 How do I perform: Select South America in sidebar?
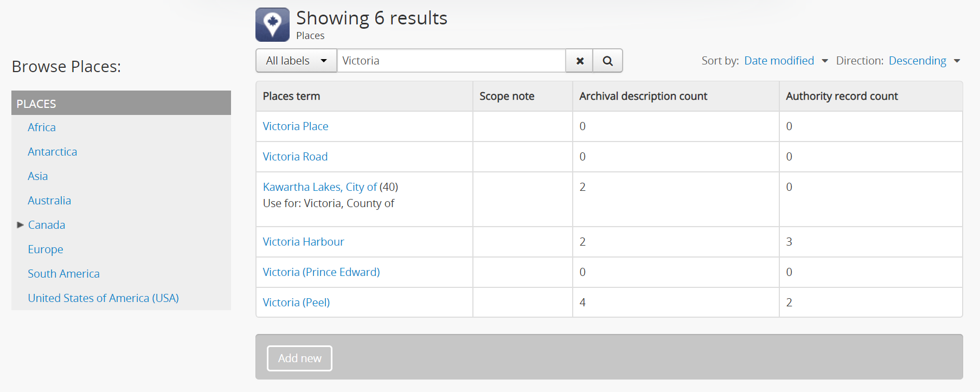(x=63, y=274)
